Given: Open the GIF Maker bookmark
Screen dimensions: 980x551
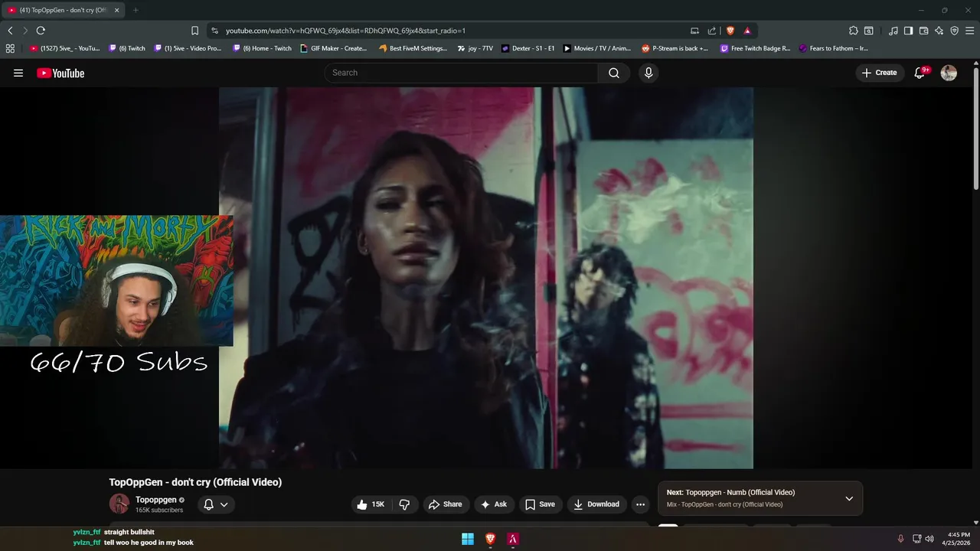Looking at the screenshot, I should [334, 48].
